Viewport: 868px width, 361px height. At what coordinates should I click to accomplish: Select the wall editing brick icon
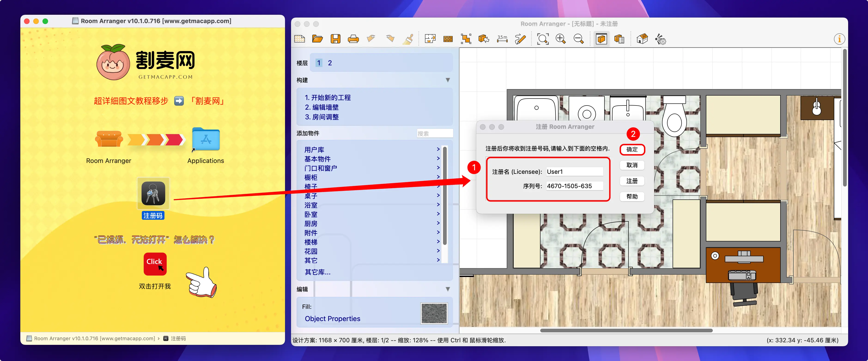pos(448,39)
